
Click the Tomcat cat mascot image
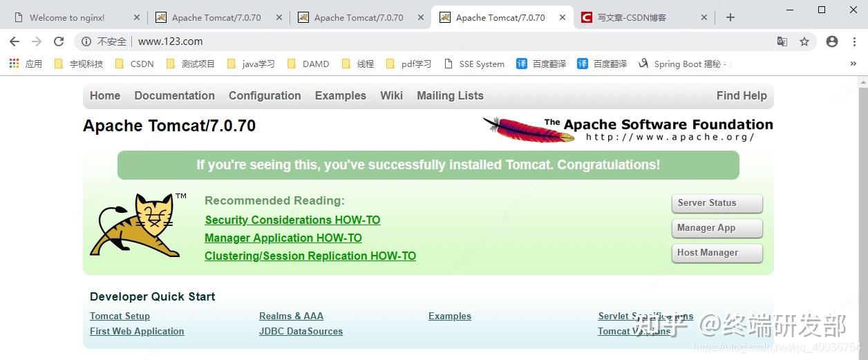[138, 225]
